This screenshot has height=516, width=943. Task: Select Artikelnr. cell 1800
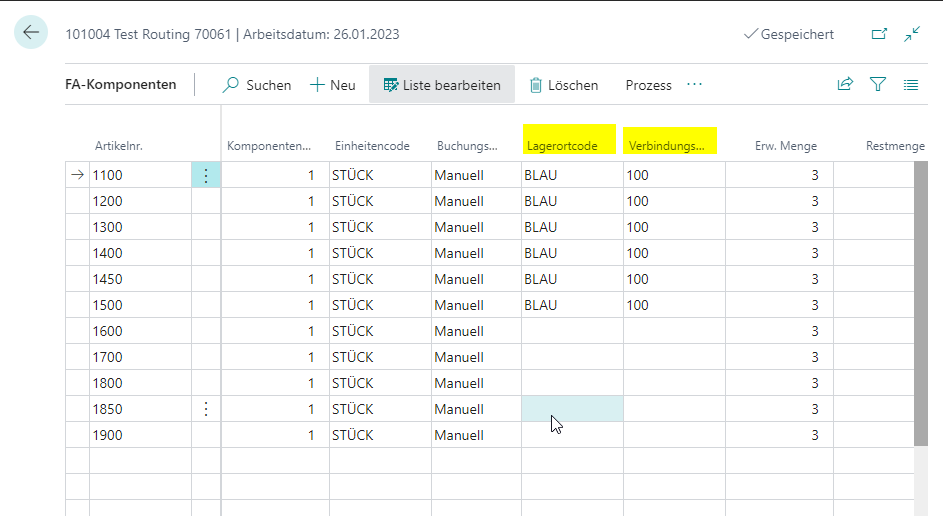140,383
